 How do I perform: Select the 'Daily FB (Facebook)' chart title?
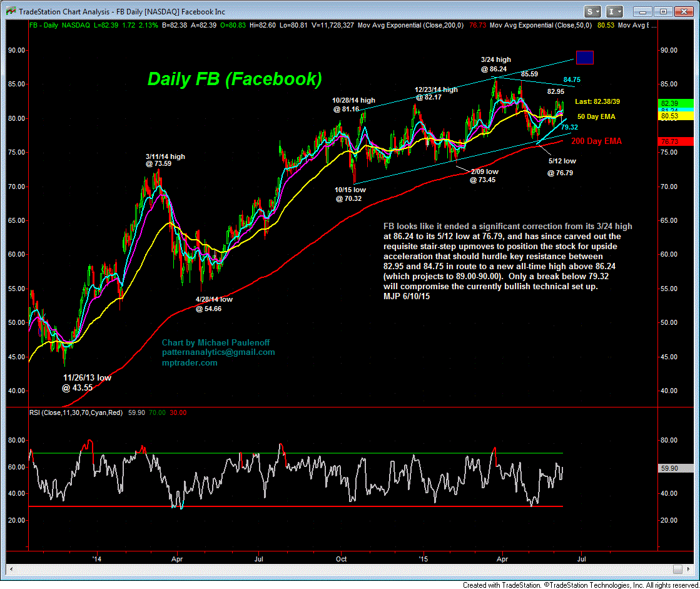coord(235,79)
